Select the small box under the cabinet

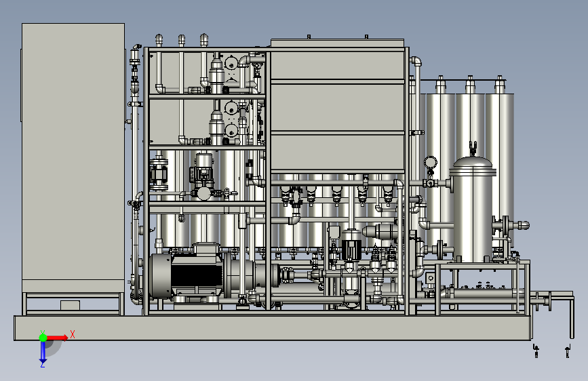click(x=70, y=305)
